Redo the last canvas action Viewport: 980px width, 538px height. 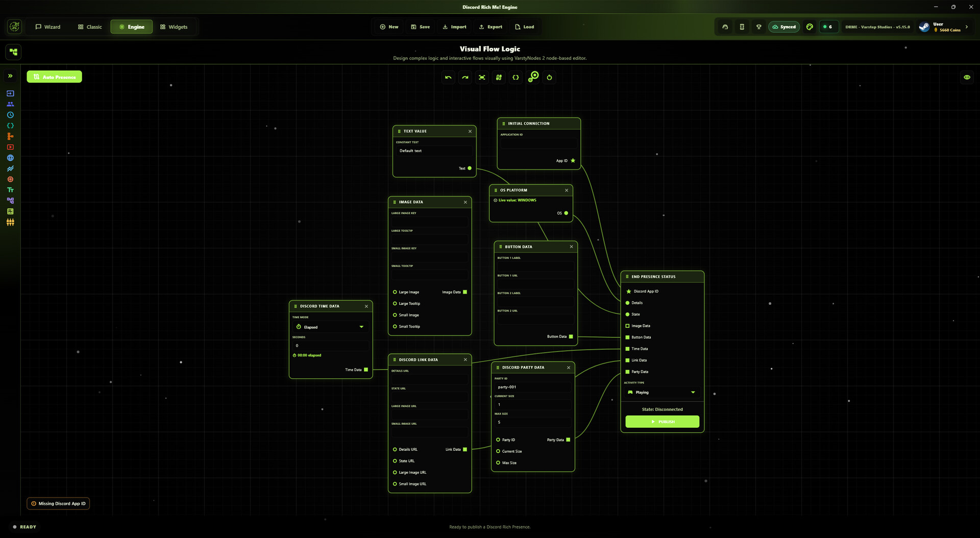pos(465,78)
